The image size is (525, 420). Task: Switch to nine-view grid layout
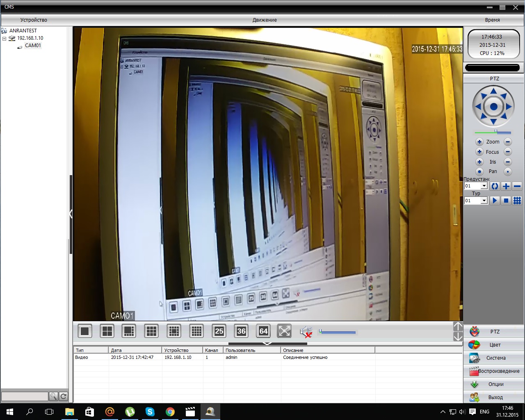click(x=151, y=331)
